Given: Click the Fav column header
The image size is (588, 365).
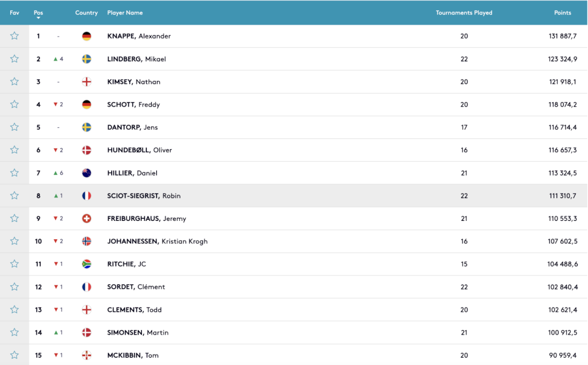Looking at the screenshot, I should [14, 13].
